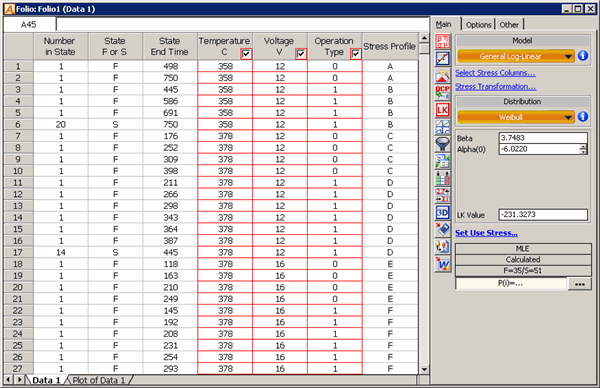Open the plot wizard icon with wand
The image size is (600, 388).
[x=442, y=75]
